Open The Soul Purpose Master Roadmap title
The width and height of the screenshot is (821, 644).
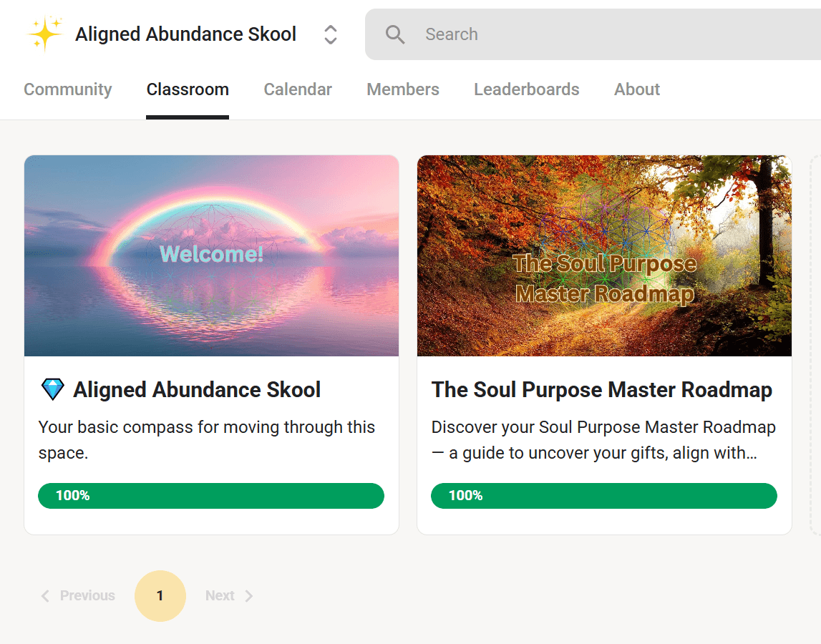602,390
